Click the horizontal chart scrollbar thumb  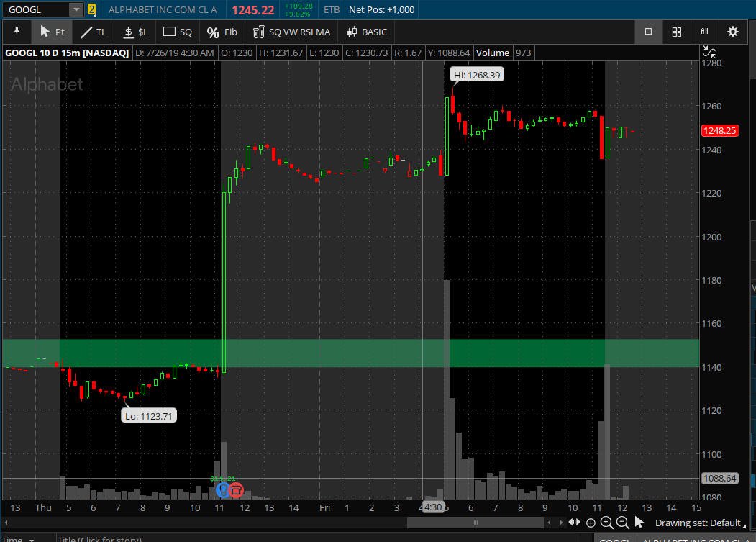coord(475,523)
